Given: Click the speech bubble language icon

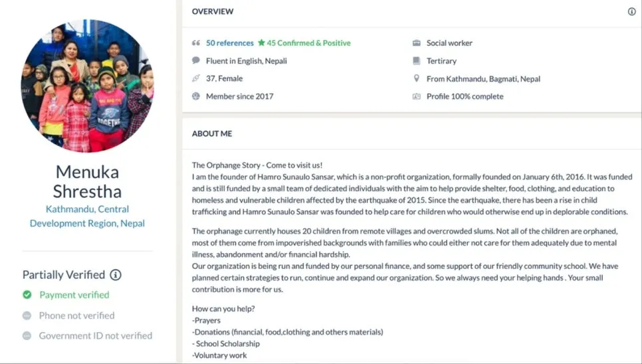Looking at the screenshot, I should click(x=196, y=60).
